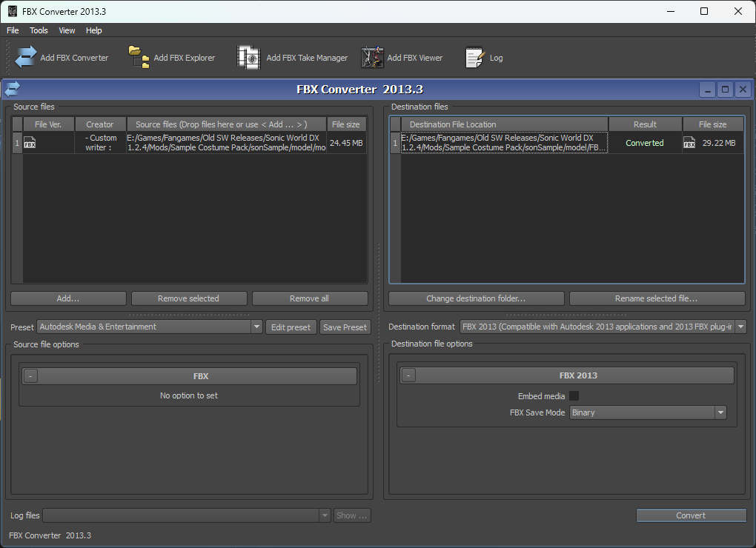The width and height of the screenshot is (756, 548).
Task: Click the converter arrows icon in panel title
Action: pos(13,90)
